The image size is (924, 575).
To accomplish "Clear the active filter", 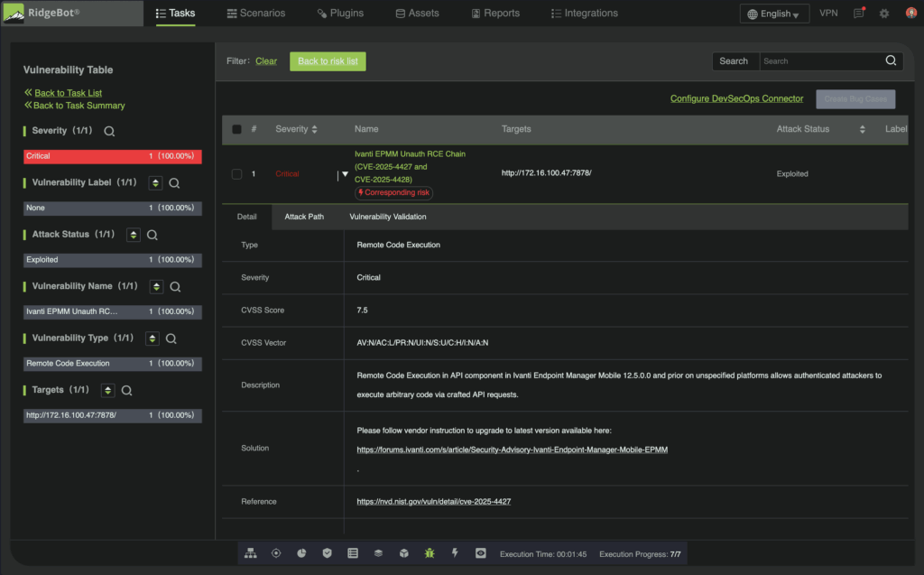I will 266,61.
